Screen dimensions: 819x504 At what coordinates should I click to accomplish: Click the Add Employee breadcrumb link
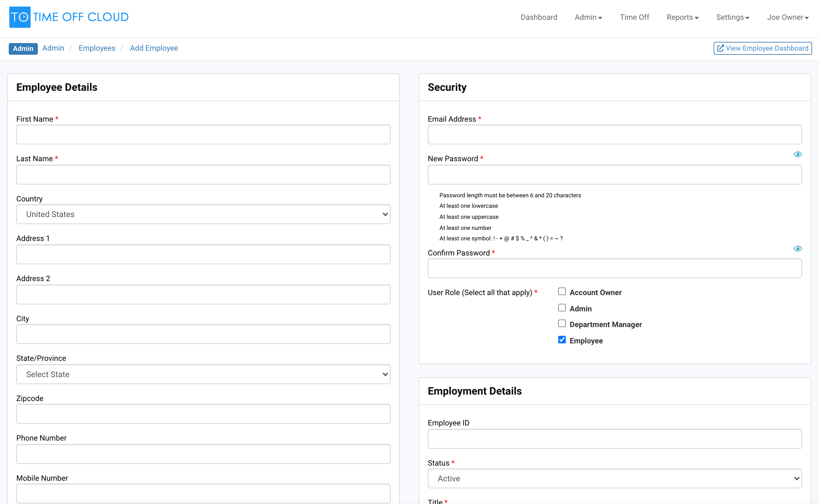click(154, 48)
